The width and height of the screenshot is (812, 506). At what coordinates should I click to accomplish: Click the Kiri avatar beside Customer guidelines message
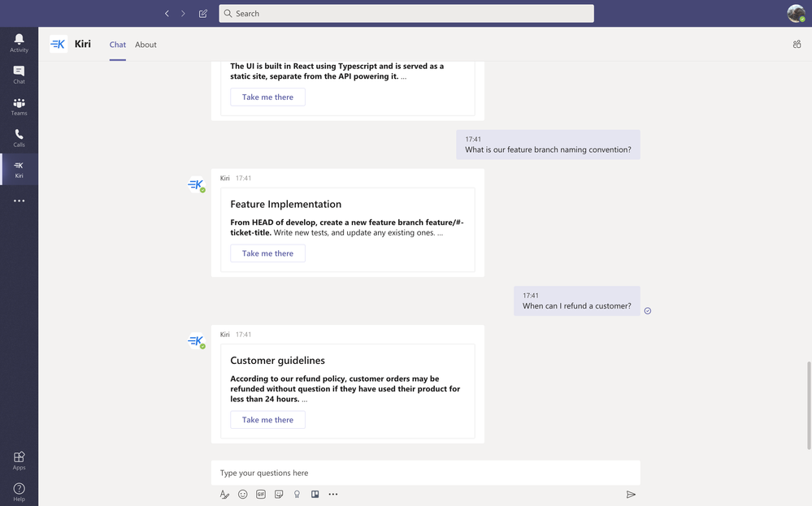(196, 340)
